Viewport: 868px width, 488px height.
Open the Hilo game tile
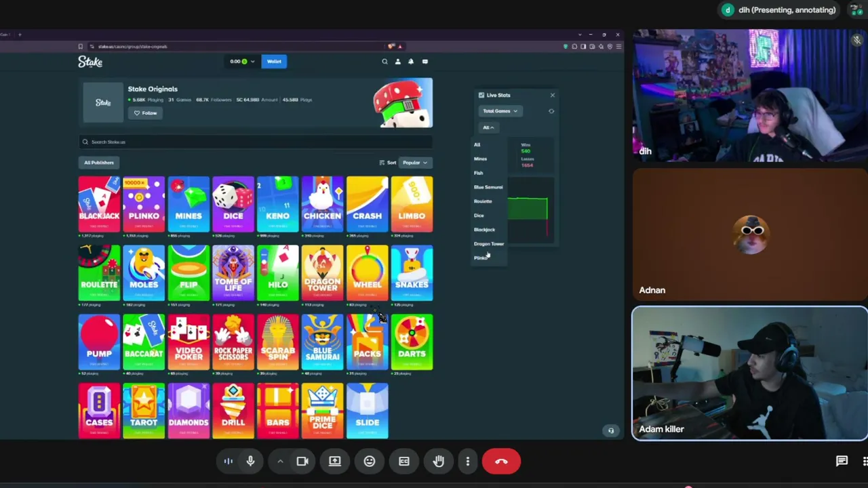coord(278,273)
